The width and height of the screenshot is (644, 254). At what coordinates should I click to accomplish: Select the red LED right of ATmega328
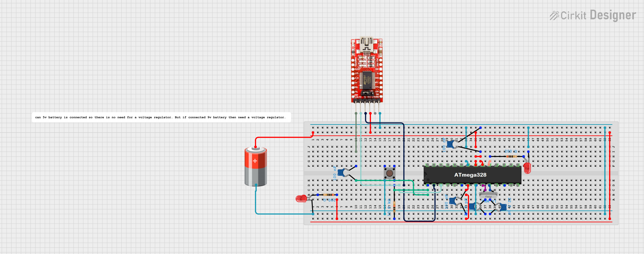pyautogui.click(x=527, y=168)
